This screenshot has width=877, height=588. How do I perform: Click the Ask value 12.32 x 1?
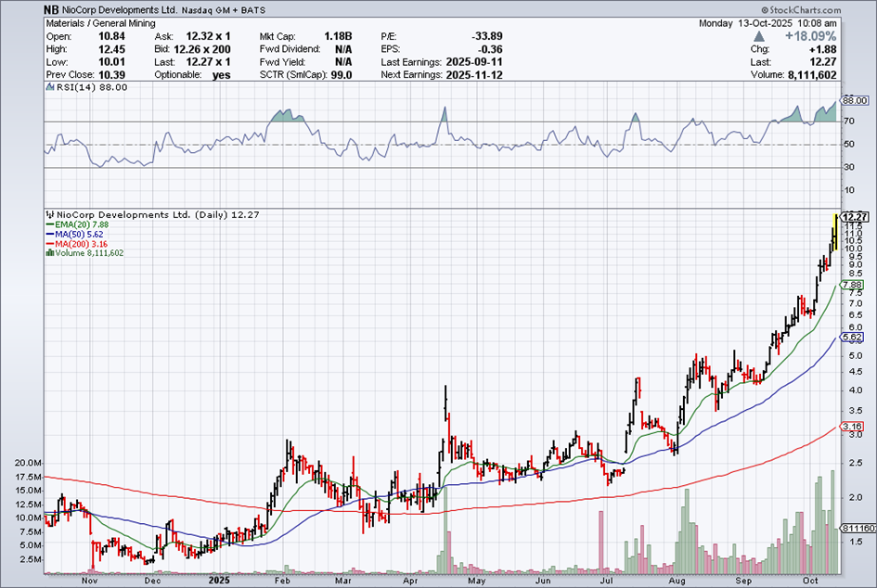coord(208,36)
